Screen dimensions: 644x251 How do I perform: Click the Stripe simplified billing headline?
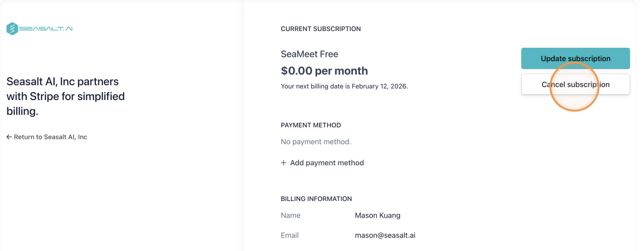point(65,96)
